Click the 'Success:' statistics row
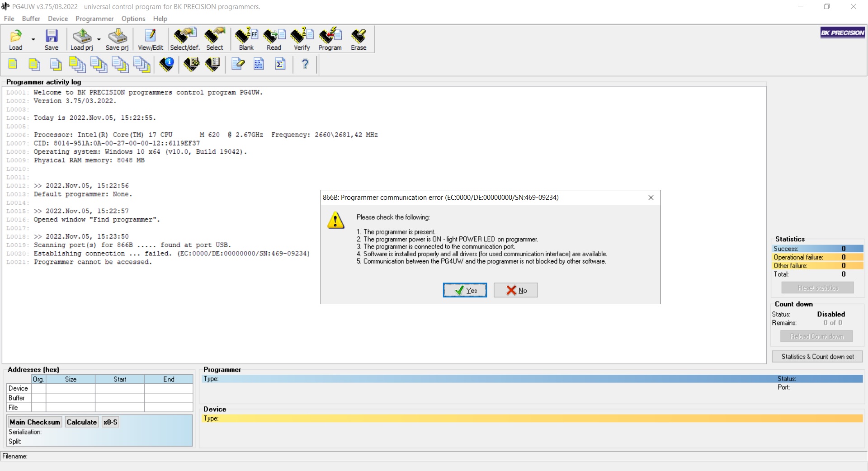 click(818, 249)
